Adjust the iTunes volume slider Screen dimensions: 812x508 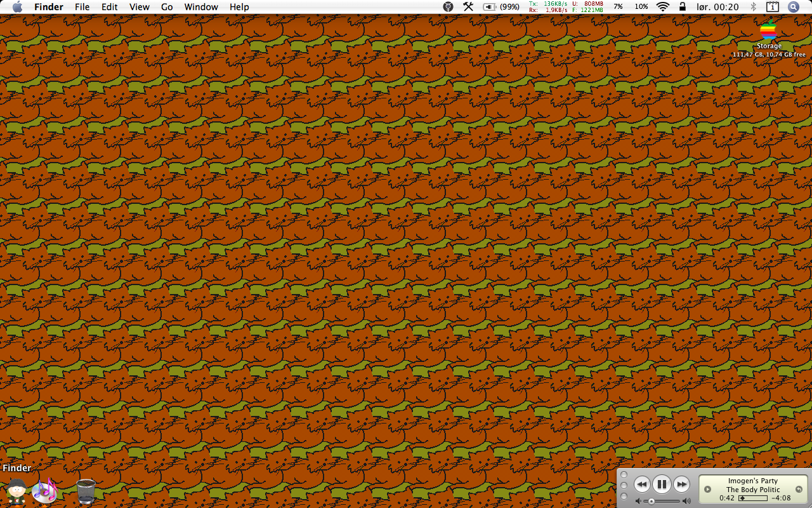coord(662,501)
